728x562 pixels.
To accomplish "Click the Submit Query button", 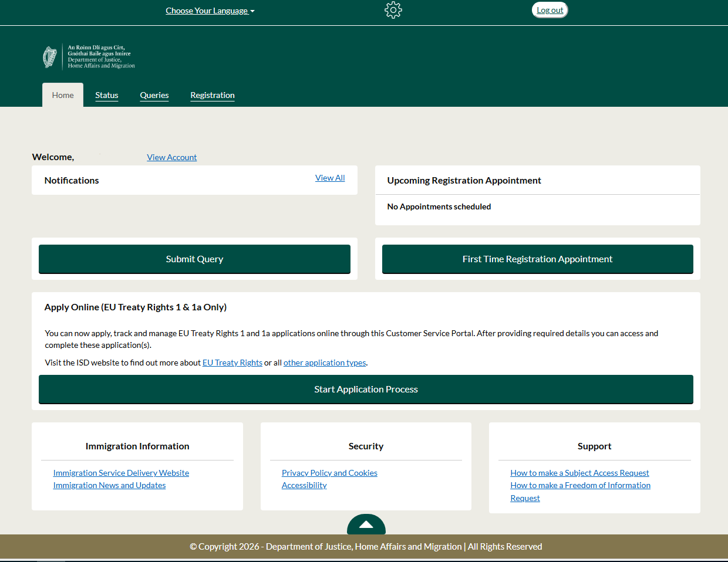I will [194, 259].
